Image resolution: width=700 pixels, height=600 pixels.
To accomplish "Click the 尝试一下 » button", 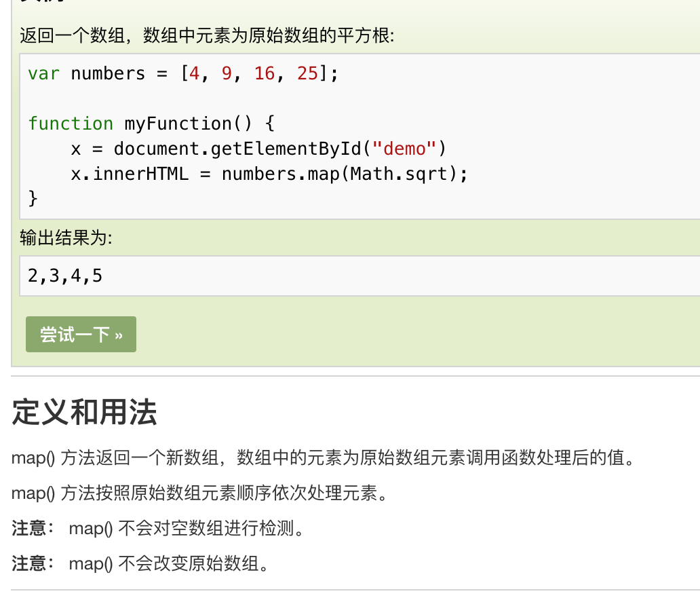I will (x=81, y=335).
